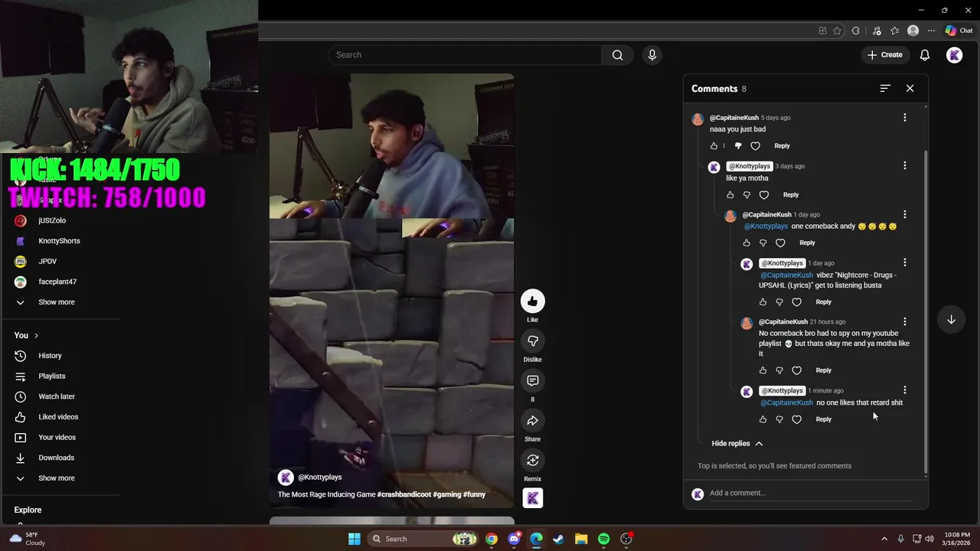Reply to 'No comeback bro' comment
Viewport: 980px width, 551px height.
click(823, 370)
